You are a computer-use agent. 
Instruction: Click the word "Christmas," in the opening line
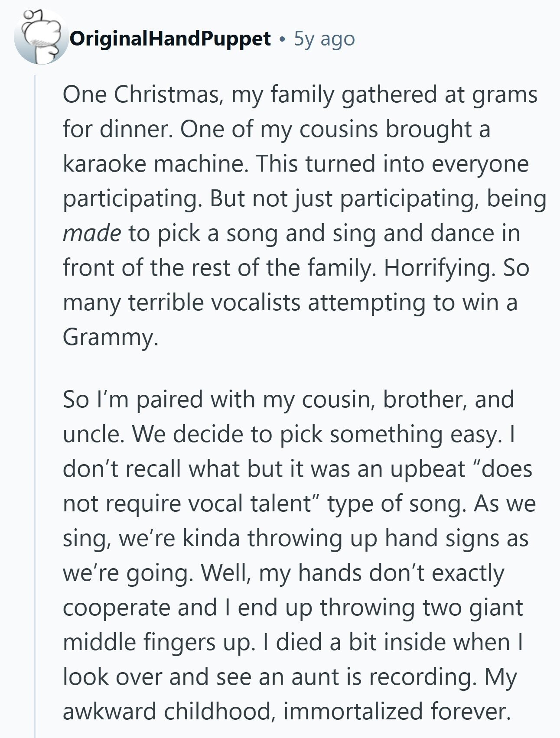pos(169,95)
